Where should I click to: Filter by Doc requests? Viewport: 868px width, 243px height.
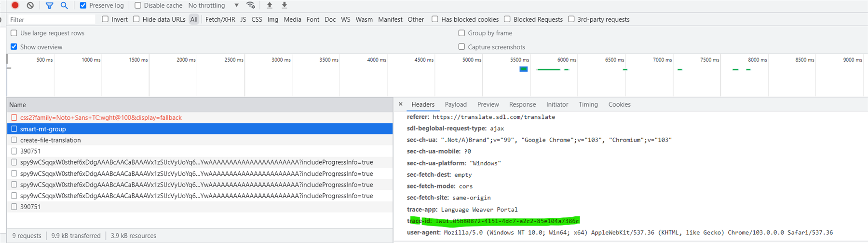(x=330, y=19)
